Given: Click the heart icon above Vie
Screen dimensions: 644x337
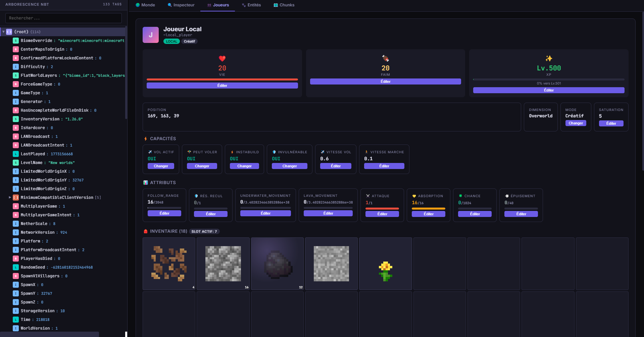Looking at the screenshot, I should (x=222, y=58).
